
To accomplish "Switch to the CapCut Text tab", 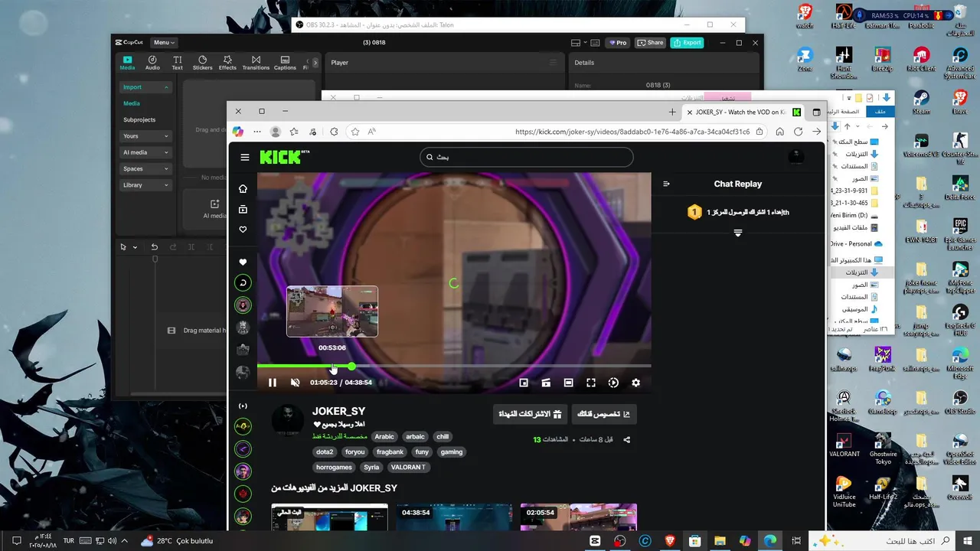I will (x=177, y=63).
